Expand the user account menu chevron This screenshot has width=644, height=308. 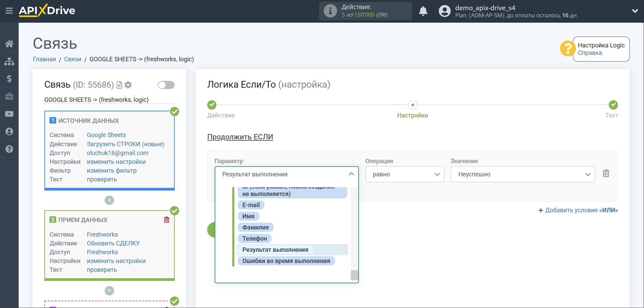635,11
